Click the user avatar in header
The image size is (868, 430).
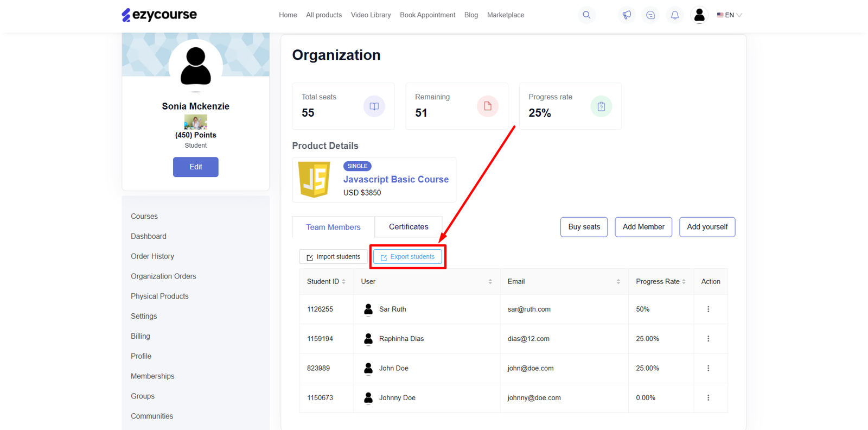pyautogui.click(x=699, y=15)
